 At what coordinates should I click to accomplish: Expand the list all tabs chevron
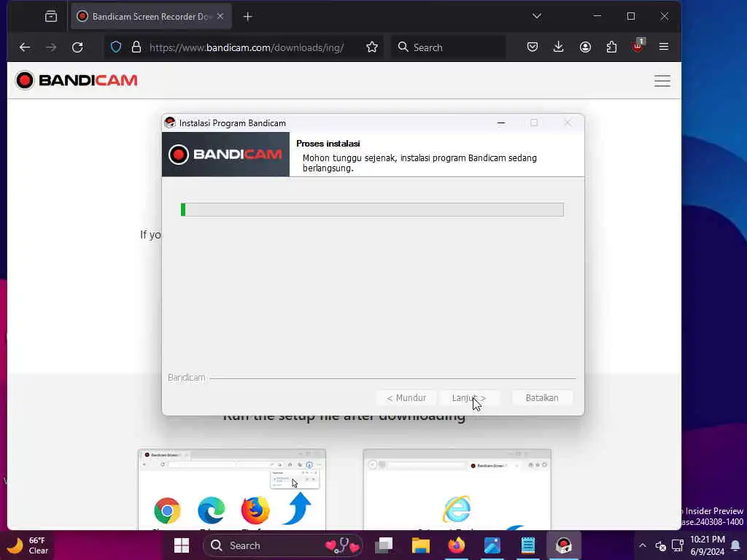click(x=537, y=16)
